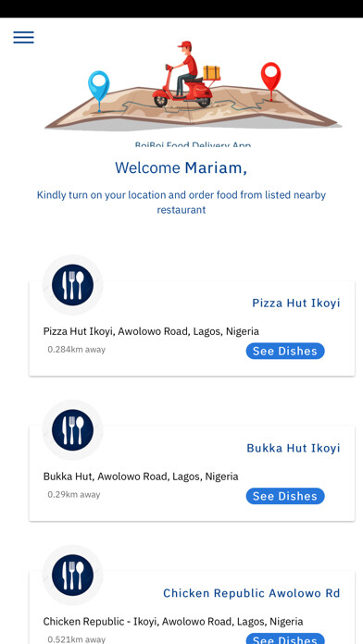Screen dimensions: 363x644
Task: Tap the red destination pin on map
Action: click(270, 80)
